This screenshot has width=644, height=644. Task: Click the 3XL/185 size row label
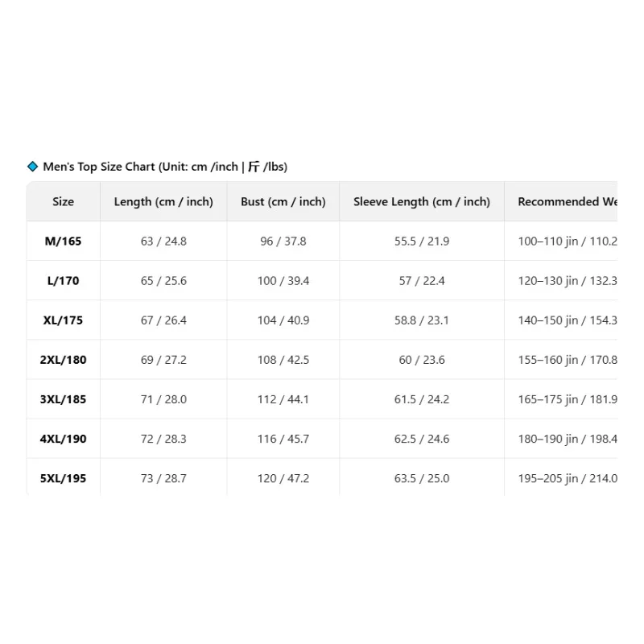pos(64,399)
